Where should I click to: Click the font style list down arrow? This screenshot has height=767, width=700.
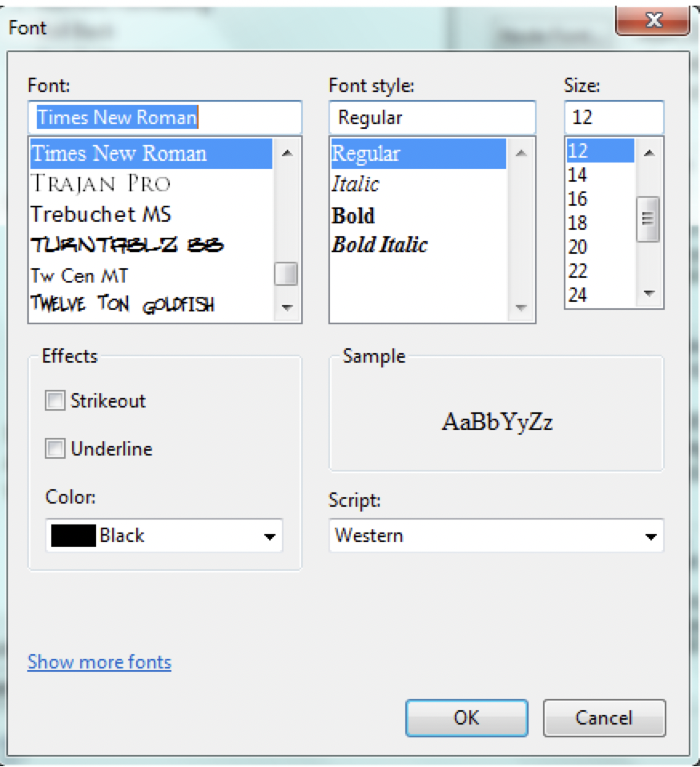(x=521, y=307)
